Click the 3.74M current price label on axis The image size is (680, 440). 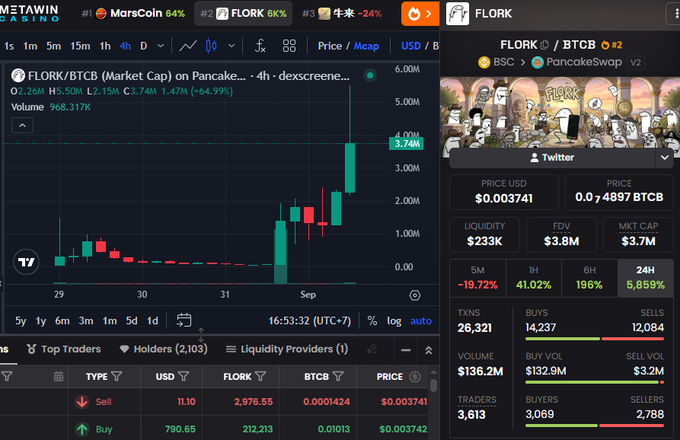click(x=406, y=143)
